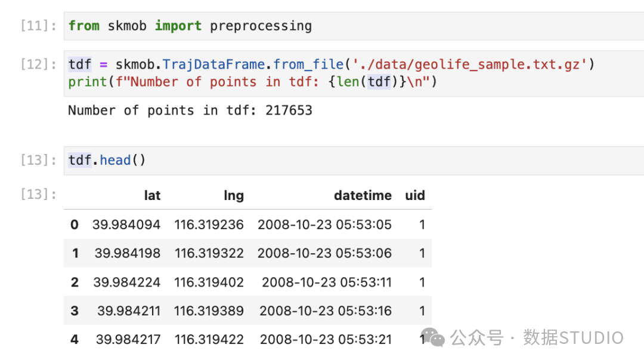Click bold row index 1 in the table

pyautogui.click(x=75, y=253)
